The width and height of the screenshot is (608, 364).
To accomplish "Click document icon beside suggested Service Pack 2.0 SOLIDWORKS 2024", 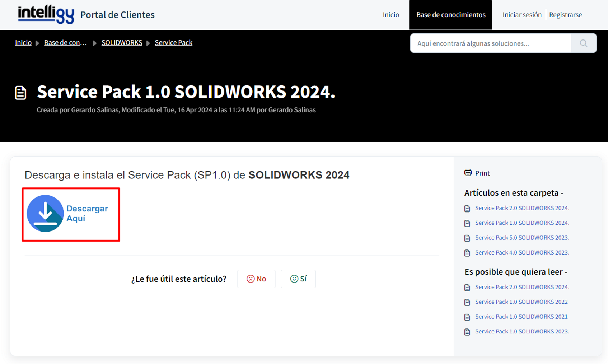I will (467, 288).
